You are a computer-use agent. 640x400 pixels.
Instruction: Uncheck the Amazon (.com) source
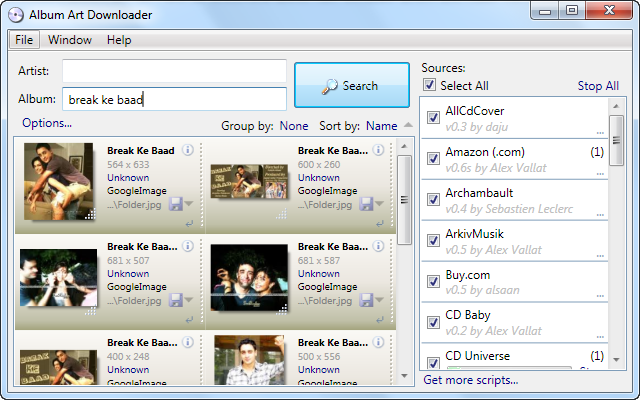point(433,158)
